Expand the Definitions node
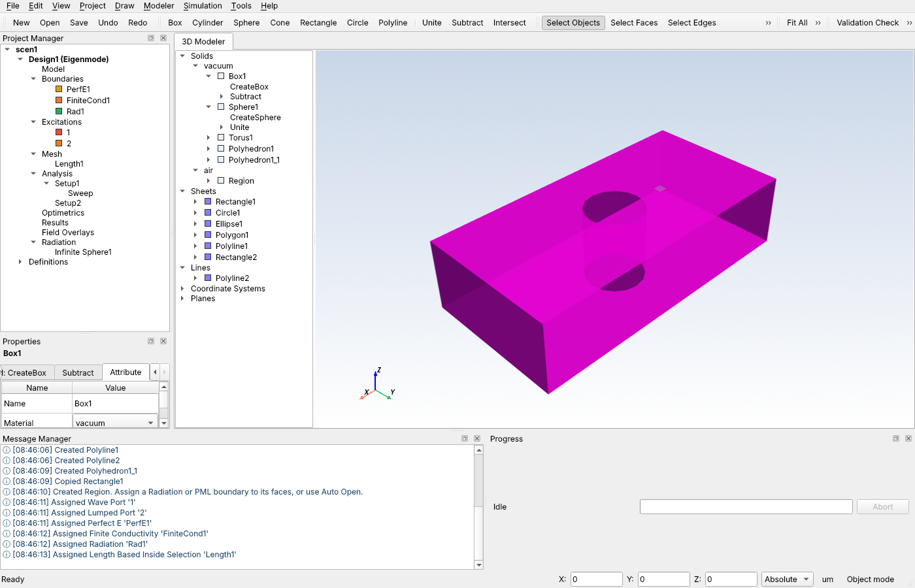 pos(20,262)
